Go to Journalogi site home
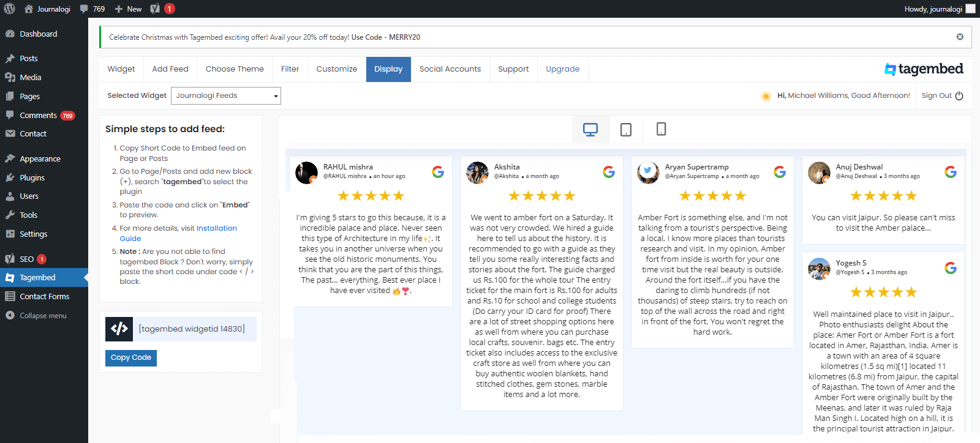Viewport: 980px width, 443px height. point(47,9)
